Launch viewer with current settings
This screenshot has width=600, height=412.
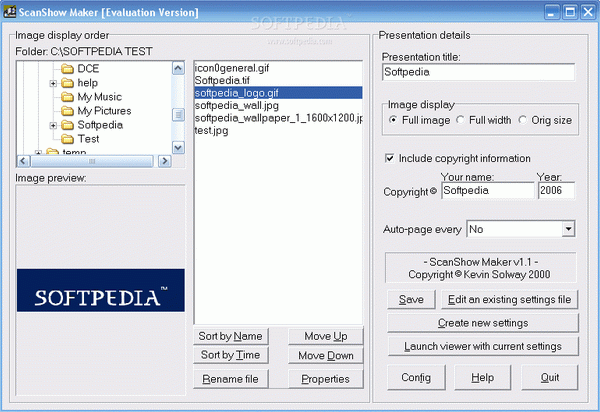[483, 347]
